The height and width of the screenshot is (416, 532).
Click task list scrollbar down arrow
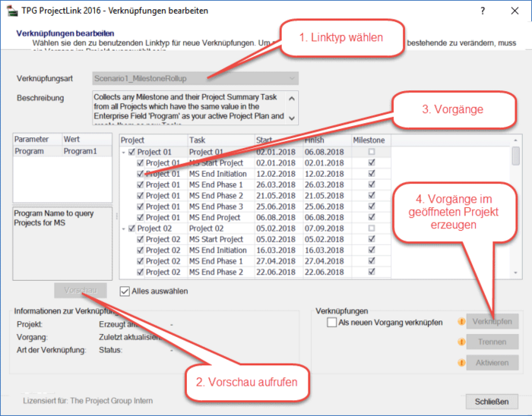516,273
